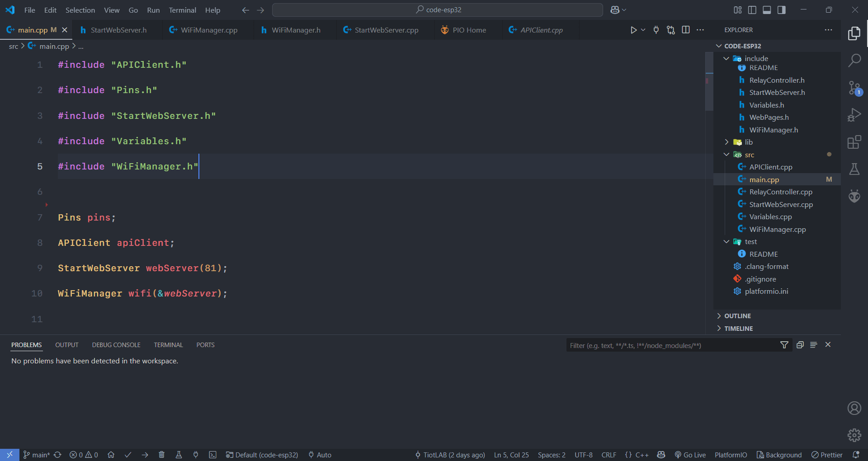Open the Extensions view icon
Viewport: 868px width, 461px height.
[x=854, y=142]
